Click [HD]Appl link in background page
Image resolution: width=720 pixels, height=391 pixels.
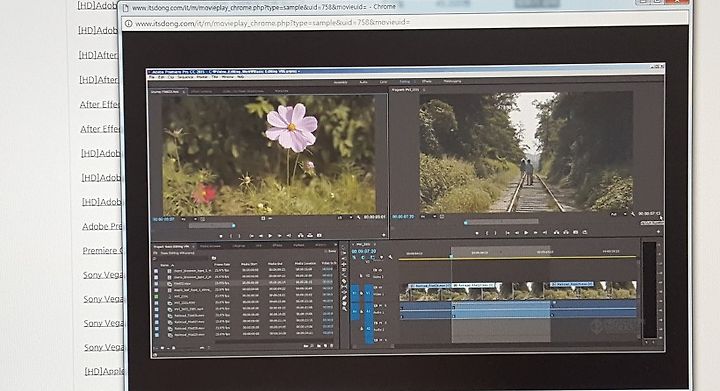point(103,371)
